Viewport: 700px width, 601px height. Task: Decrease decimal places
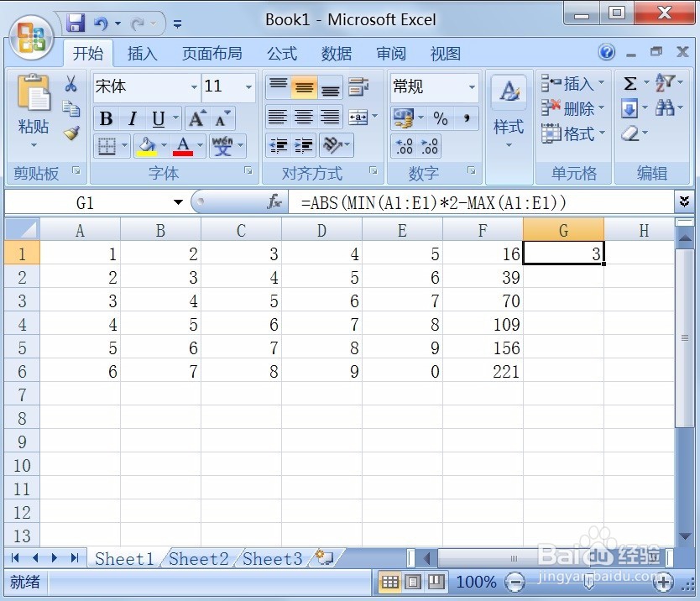pos(430,146)
